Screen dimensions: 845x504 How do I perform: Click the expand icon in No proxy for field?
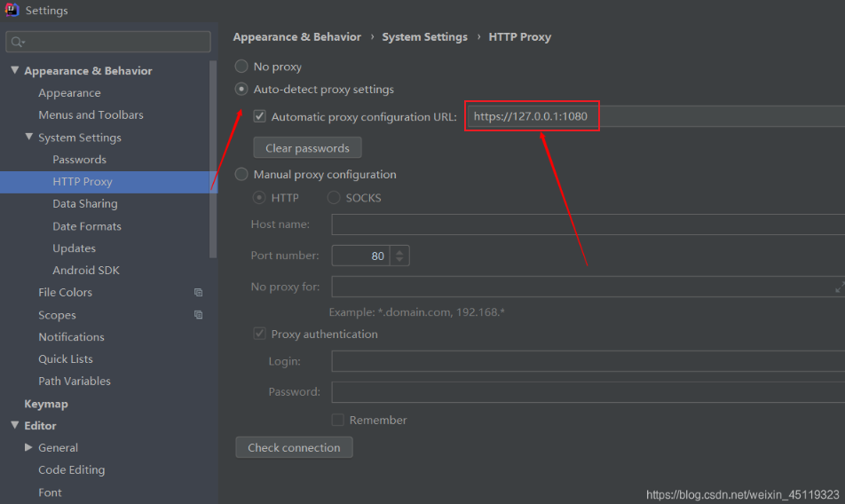tap(839, 287)
